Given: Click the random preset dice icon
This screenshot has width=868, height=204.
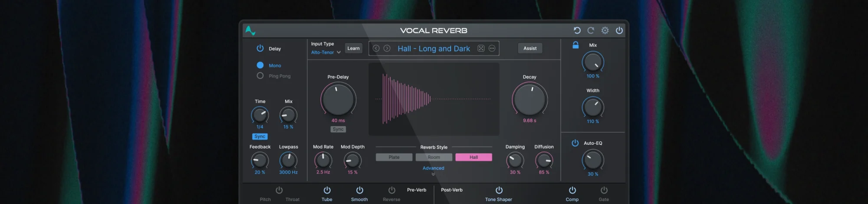Looking at the screenshot, I should tap(481, 48).
